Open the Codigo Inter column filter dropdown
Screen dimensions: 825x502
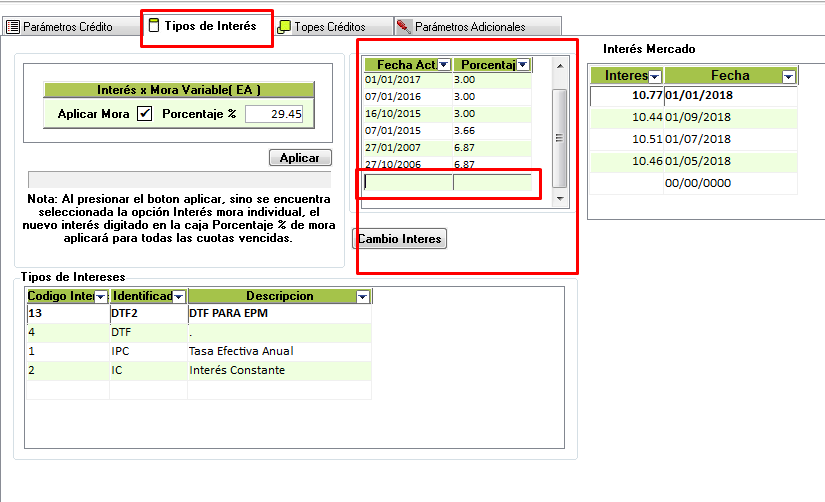coord(101,297)
